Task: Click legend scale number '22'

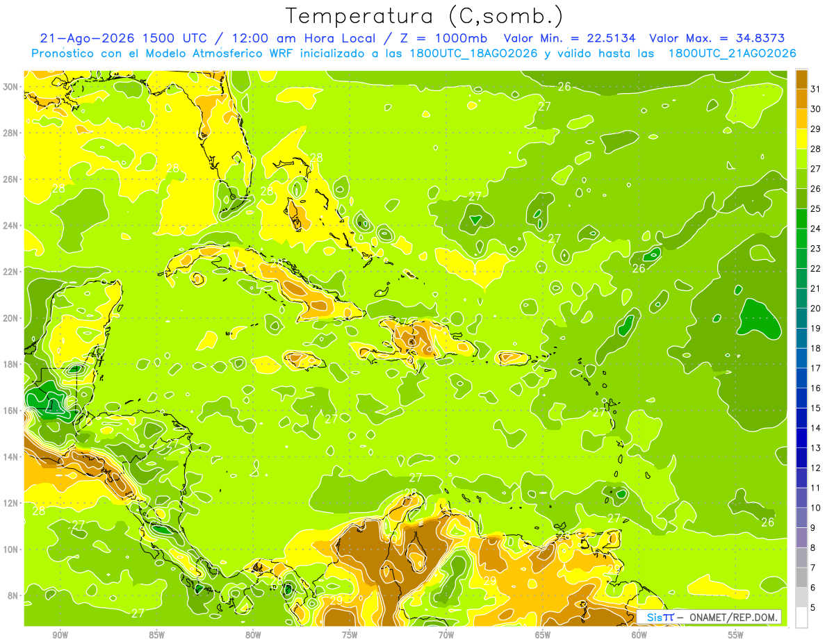Action: [816, 268]
